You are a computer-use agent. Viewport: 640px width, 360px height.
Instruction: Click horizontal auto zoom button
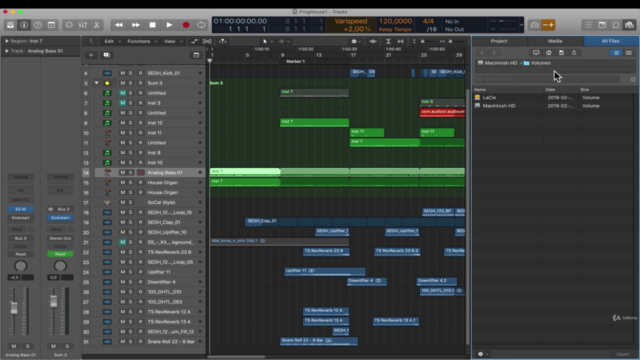pyautogui.click(x=400, y=41)
